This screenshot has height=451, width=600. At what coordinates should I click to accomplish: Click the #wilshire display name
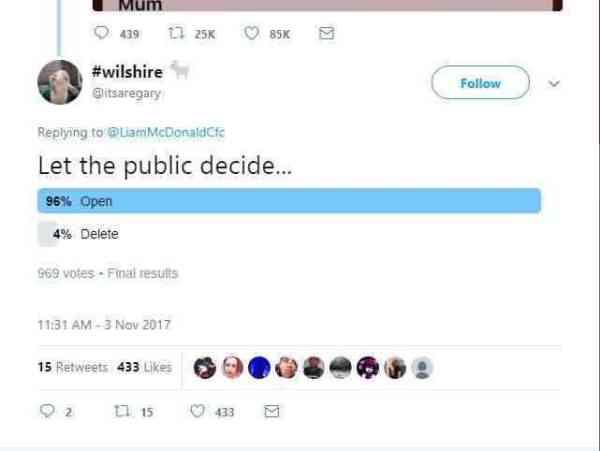[127, 72]
